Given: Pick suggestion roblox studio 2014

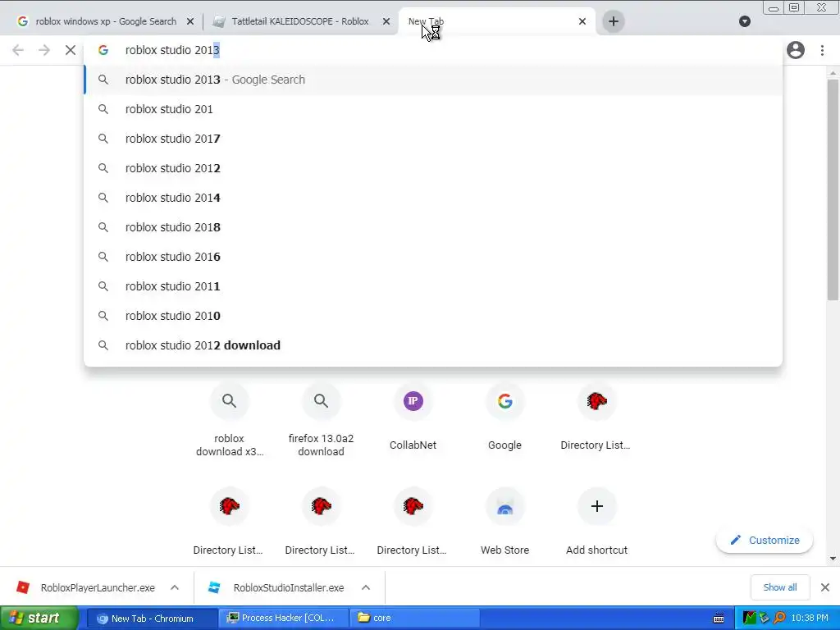Looking at the screenshot, I should (433, 198).
